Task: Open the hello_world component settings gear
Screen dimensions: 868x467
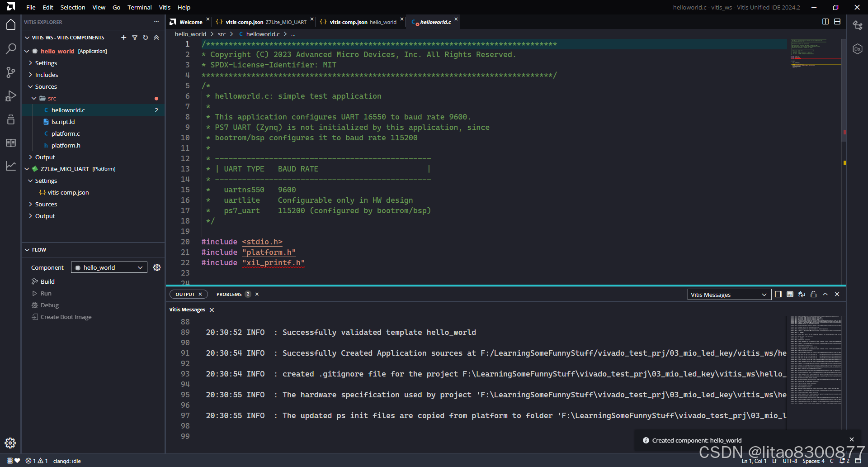Action: pos(157,267)
